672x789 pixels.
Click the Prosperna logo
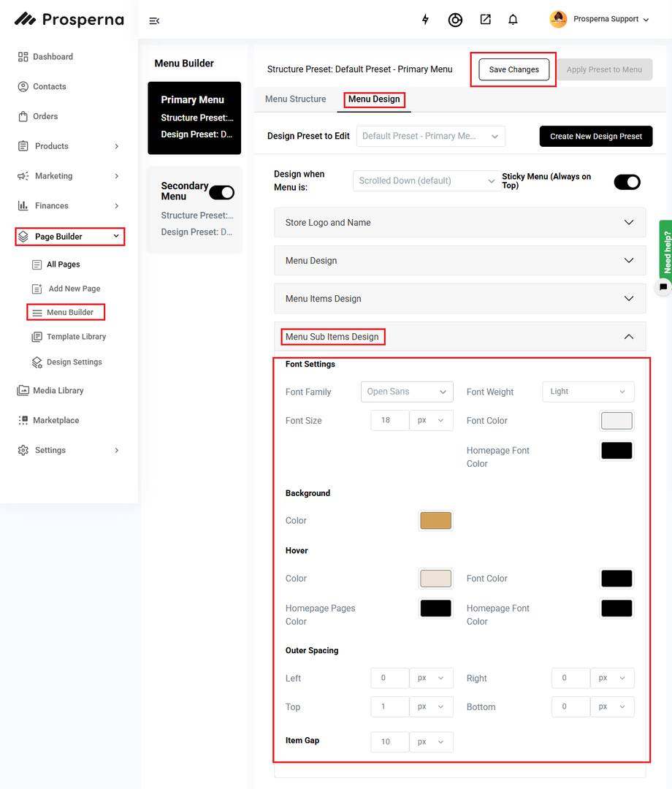(x=69, y=20)
